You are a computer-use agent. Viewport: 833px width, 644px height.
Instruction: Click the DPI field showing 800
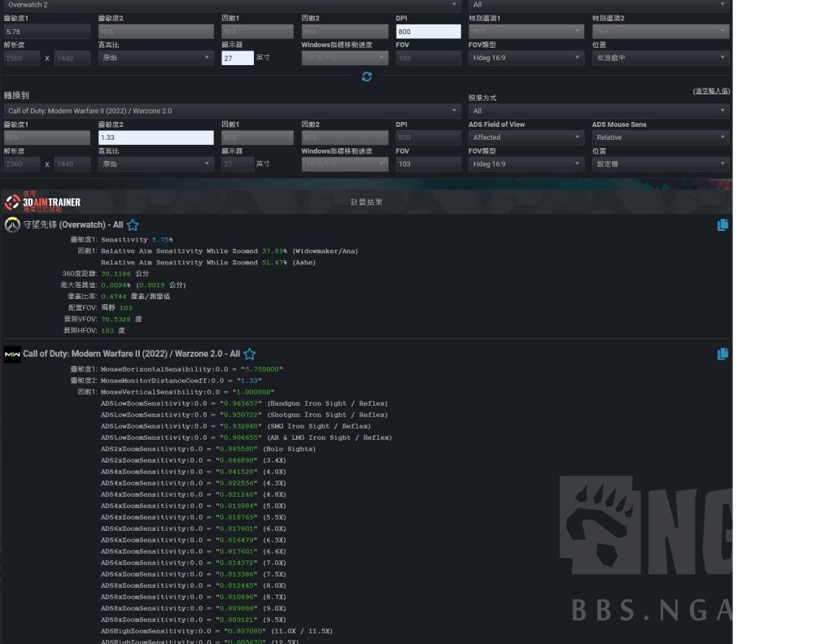[x=428, y=32]
